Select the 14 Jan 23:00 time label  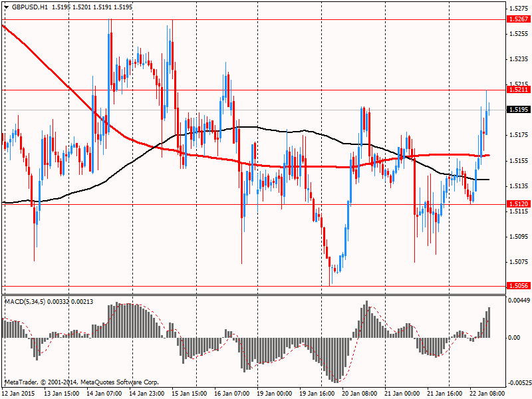[146, 394]
